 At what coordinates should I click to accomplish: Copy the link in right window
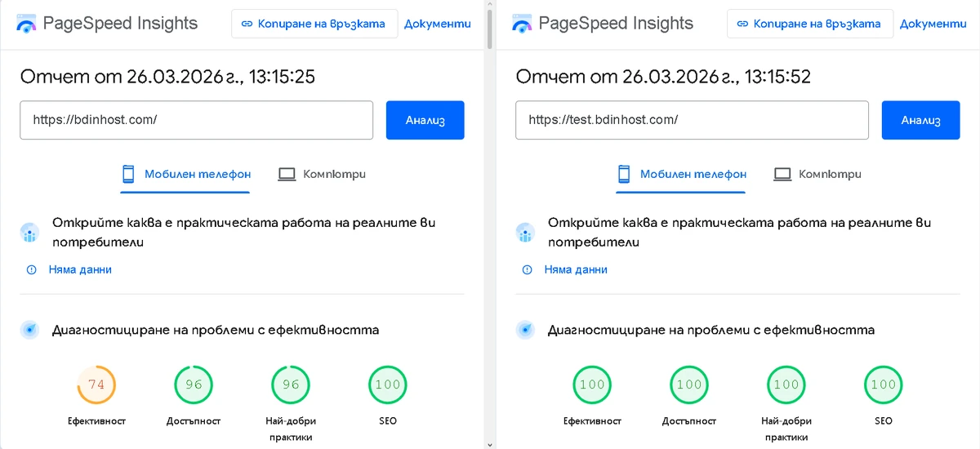pos(810,24)
